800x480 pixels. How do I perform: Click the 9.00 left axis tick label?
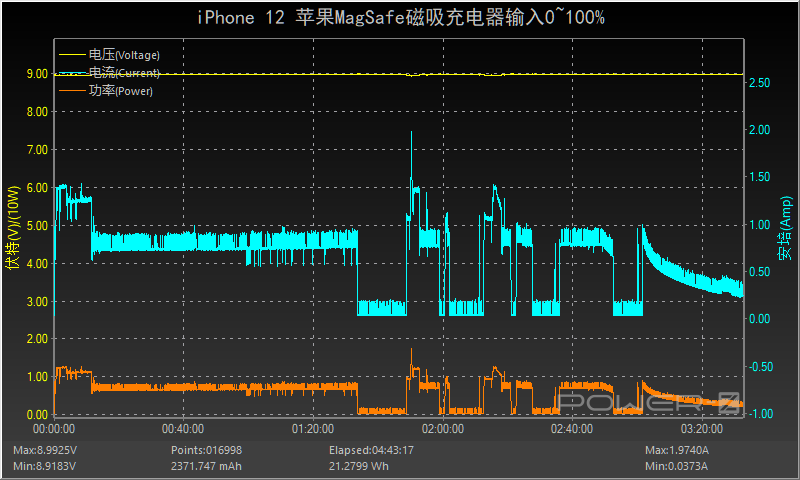tap(37, 73)
